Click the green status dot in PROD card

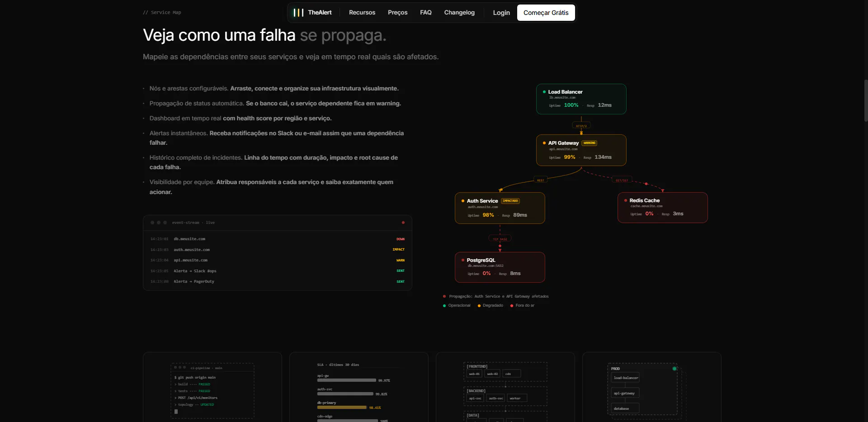tap(675, 369)
